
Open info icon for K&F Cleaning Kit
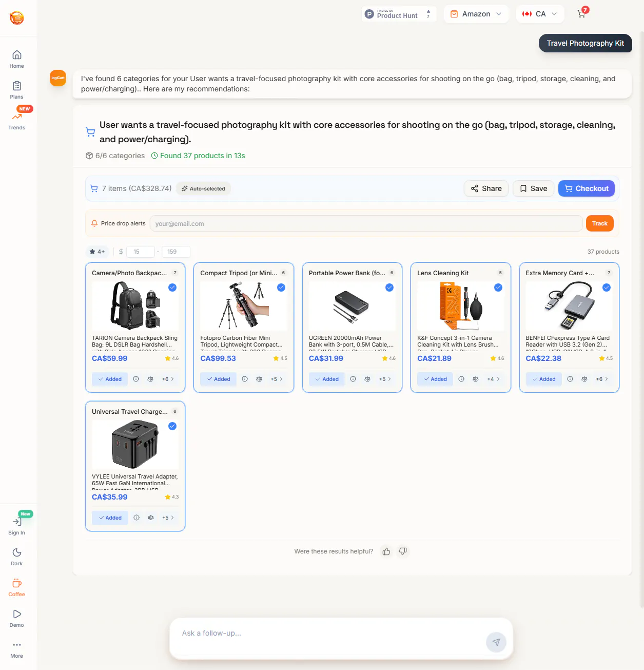pos(461,379)
